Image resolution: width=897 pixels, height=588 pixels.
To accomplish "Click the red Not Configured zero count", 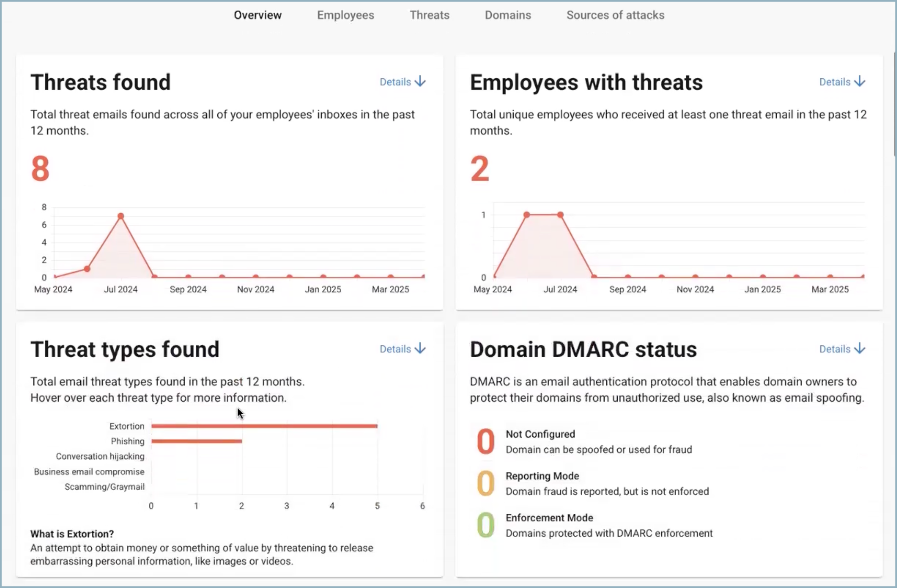I will 486,442.
